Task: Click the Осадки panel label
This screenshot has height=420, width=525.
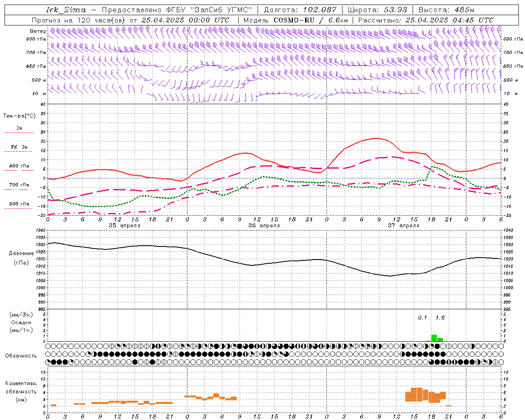Action: click(21, 322)
